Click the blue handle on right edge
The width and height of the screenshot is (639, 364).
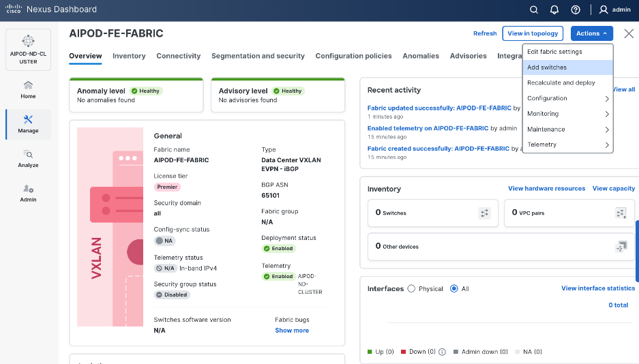637,251
